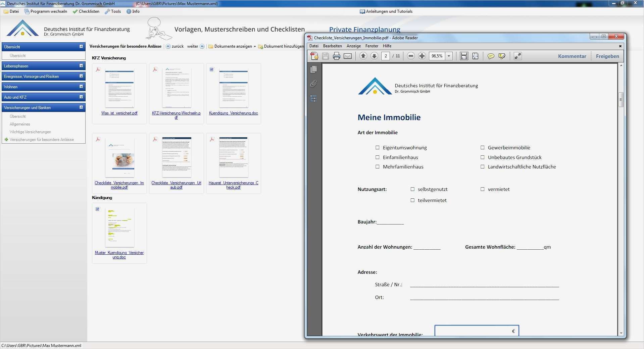Click Programm wechseln
This screenshot has width=644, height=349.
(x=46, y=11)
